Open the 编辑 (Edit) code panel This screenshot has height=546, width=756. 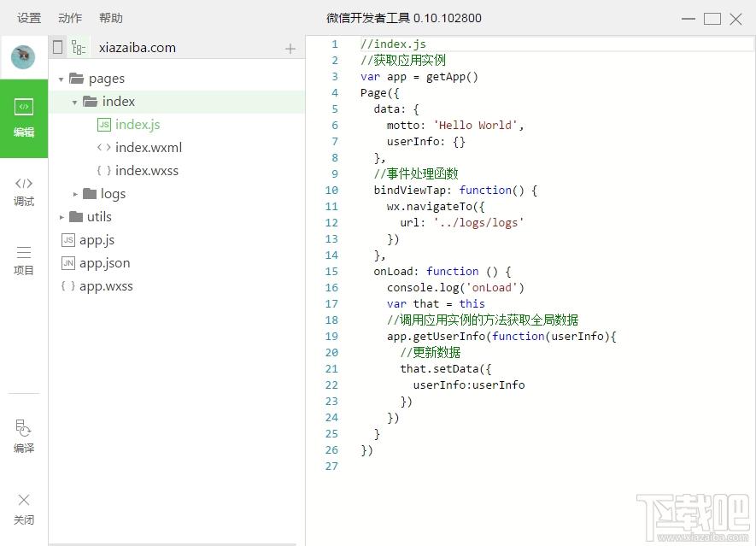coord(24,118)
